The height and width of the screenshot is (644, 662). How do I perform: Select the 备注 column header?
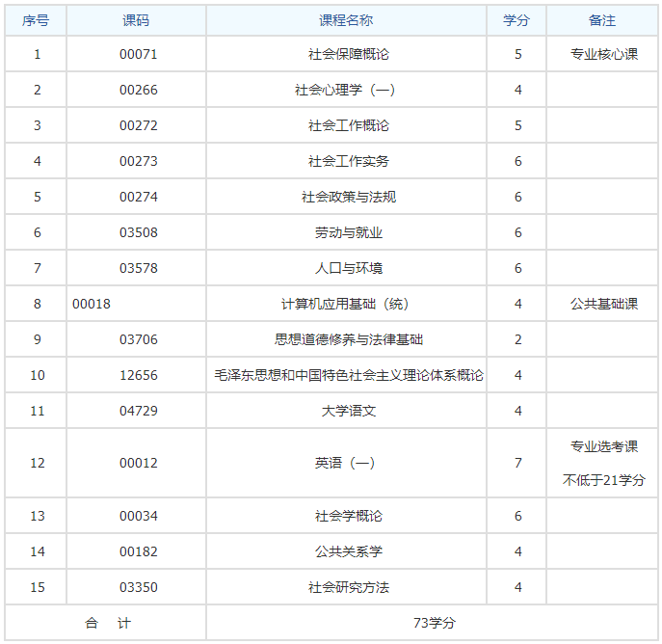(602, 20)
